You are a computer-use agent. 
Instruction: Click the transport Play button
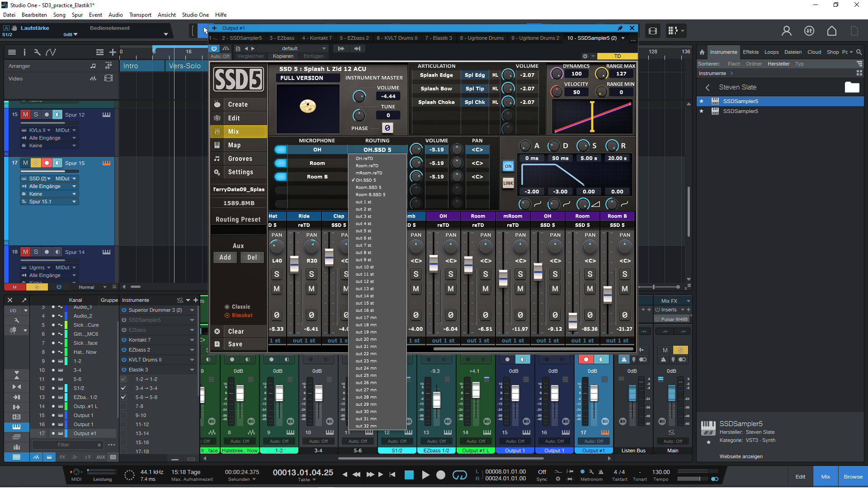(x=425, y=474)
